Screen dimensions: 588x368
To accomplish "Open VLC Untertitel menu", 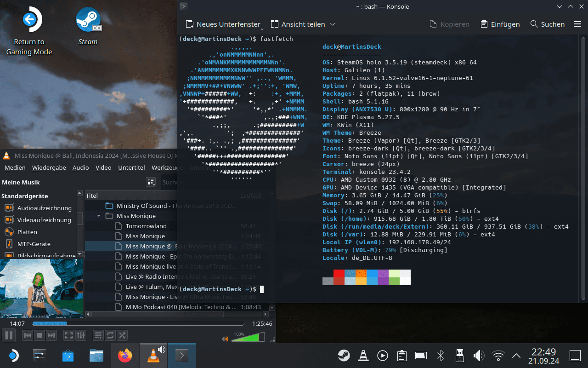I will [131, 167].
